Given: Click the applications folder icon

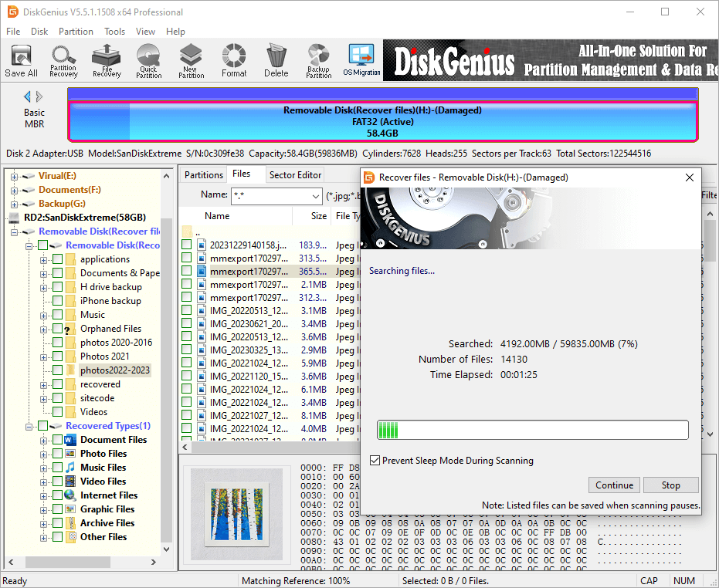Looking at the screenshot, I should pos(70,259).
